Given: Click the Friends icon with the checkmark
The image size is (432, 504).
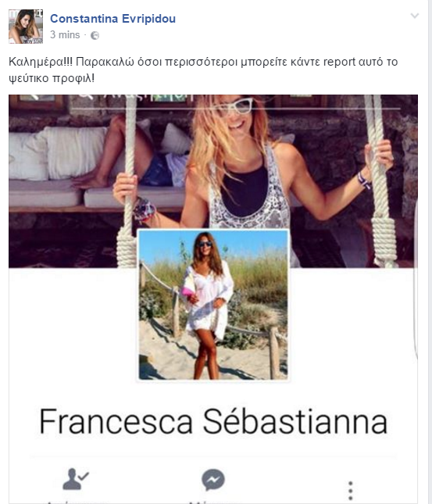Looking at the screenshot, I should point(75,479).
